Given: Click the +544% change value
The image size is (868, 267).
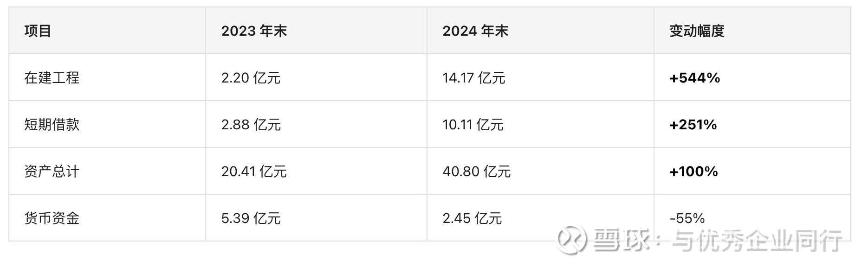Looking at the screenshot, I should click(694, 78).
